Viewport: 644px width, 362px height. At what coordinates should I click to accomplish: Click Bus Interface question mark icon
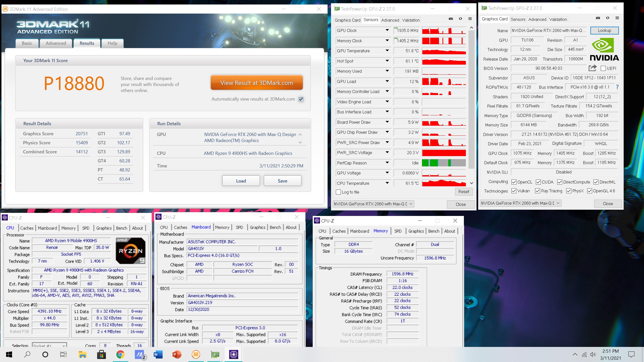point(617,87)
